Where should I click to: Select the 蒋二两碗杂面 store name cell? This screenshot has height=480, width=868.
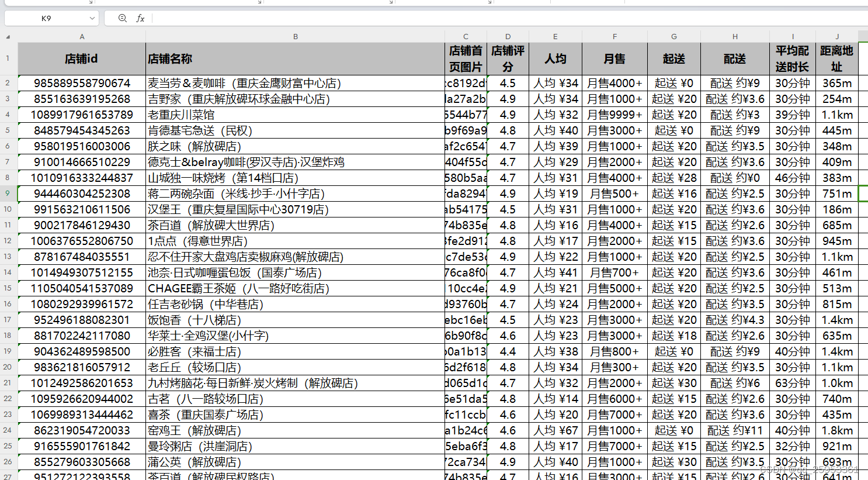pyautogui.click(x=296, y=194)
